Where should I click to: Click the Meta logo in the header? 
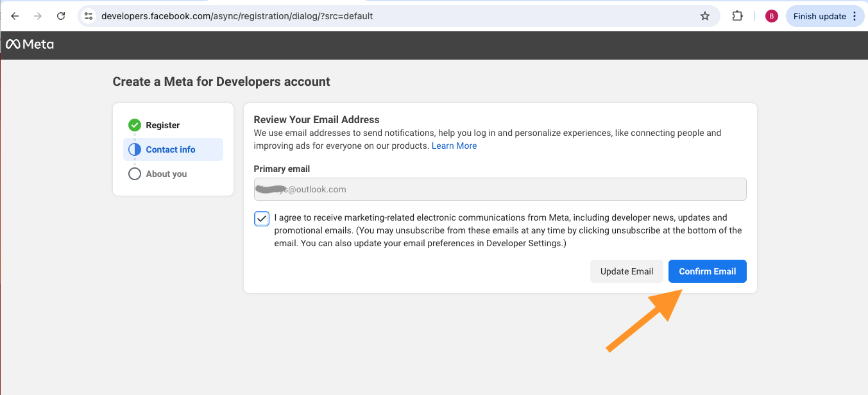click(x=30, y=44)
